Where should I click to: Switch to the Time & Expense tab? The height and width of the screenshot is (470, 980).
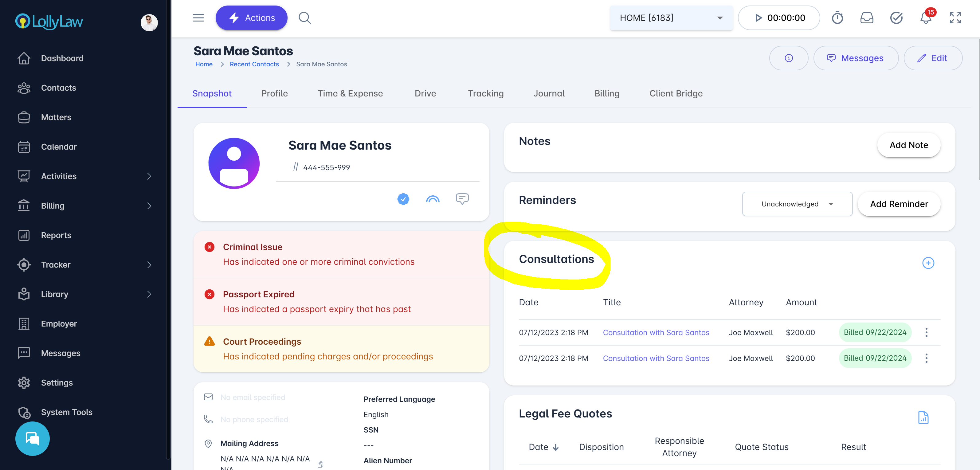(350, 94)
